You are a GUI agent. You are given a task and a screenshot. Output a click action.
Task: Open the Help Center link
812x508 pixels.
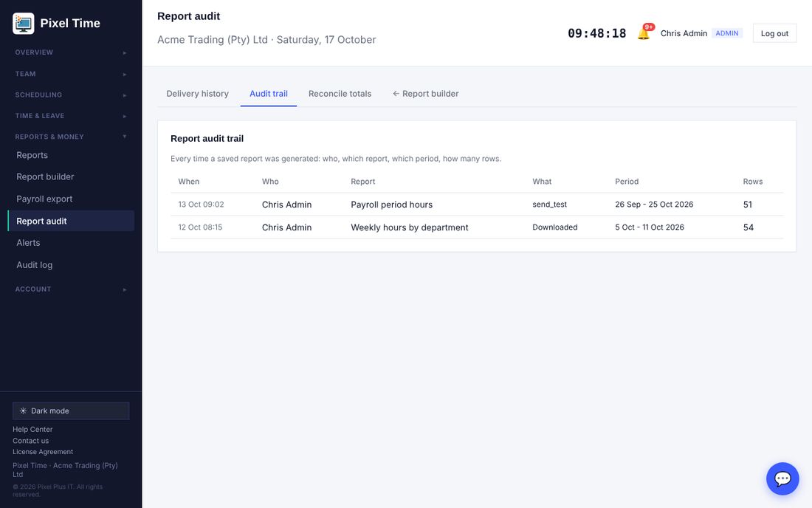point(32,429)
